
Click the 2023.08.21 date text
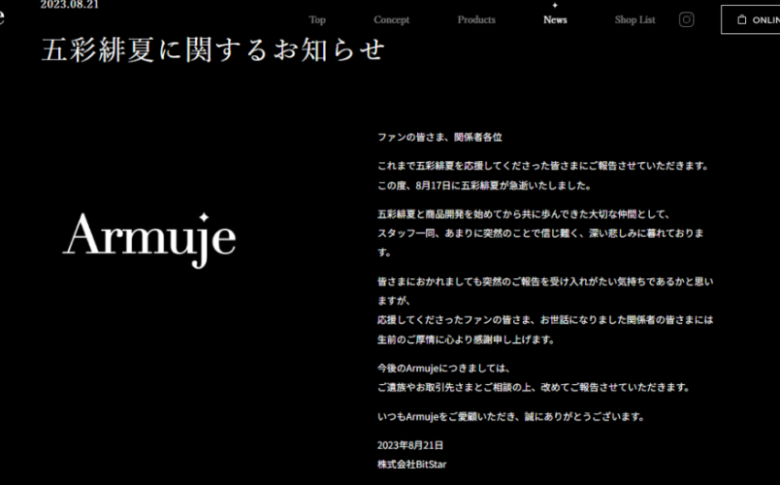70,5
